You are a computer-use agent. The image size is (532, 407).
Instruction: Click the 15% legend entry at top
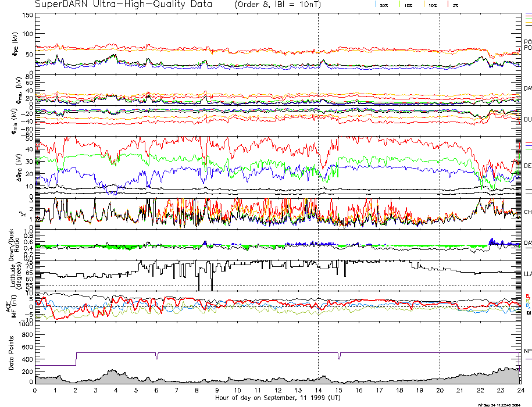[x=408, y=5]
